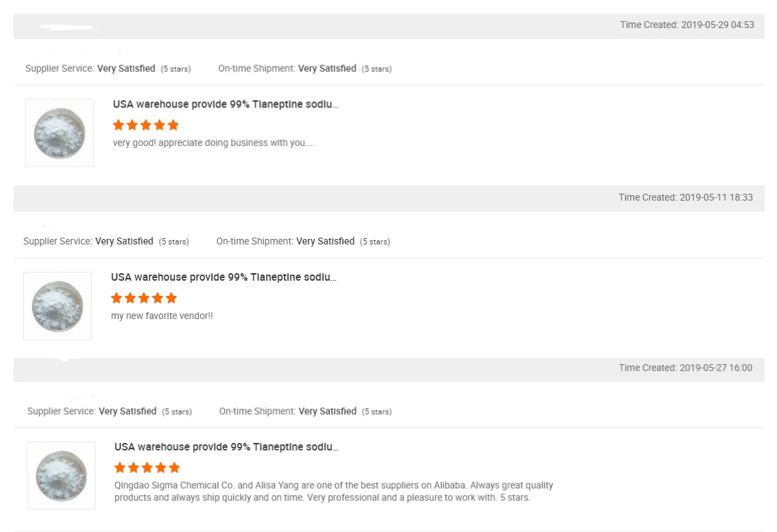Image resolution: width=777 pixels, height=532 pixels.
Task: Click On-time Shipment rating under the 2019-05-11 review
Action: [303, 241]
